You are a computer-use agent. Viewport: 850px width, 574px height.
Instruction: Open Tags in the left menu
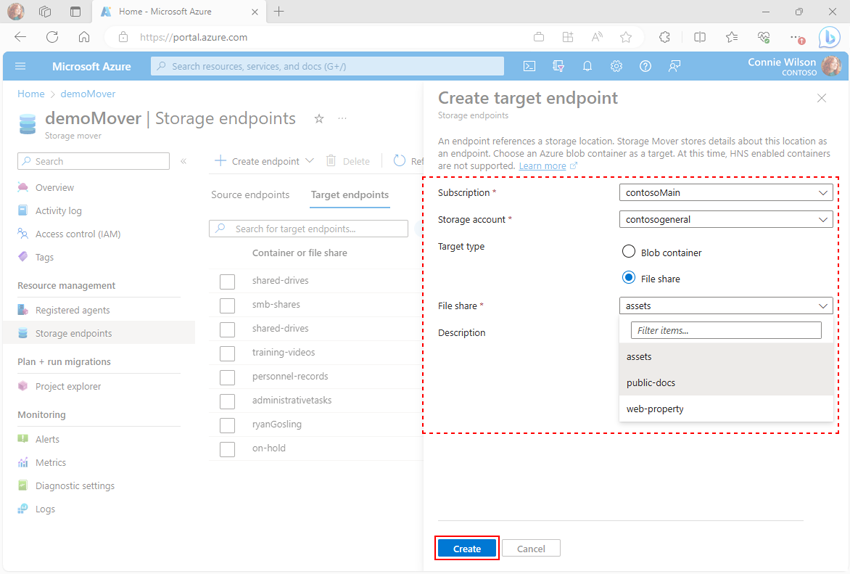[x=44, y=257]
